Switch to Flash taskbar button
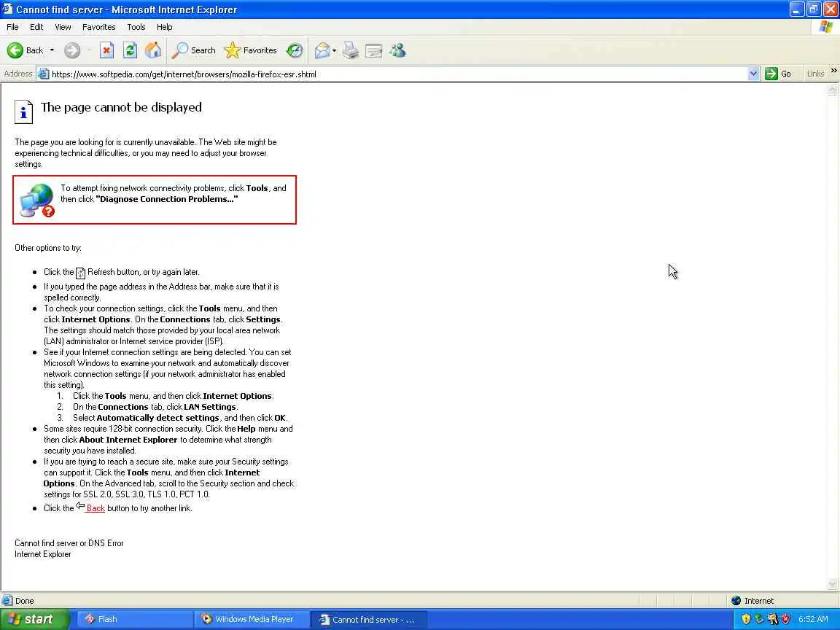 coord(135,619)
